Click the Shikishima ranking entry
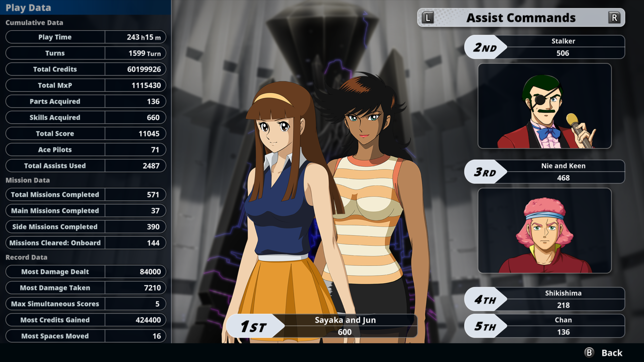Image resolution: width=644 pixels, height=362 pixels. point(563,299)
